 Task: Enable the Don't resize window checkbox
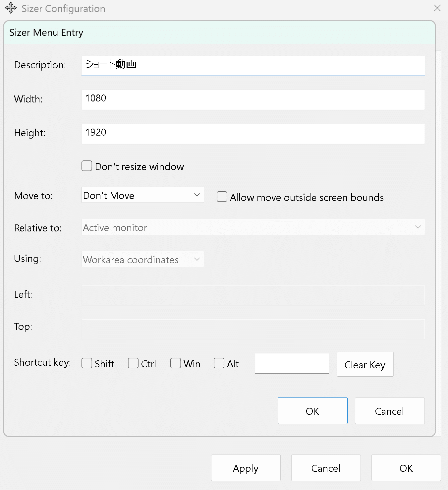(87, 166)
